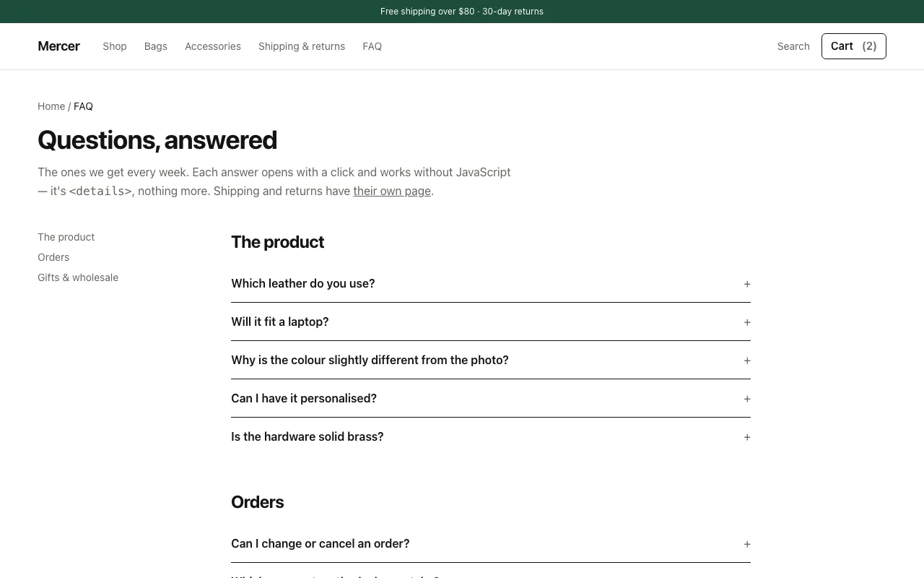Image resolution: width=924 pixels, height=578 pixels.
Task: Click the Home breadcrumb link
Action: click(x=51, y=106)
